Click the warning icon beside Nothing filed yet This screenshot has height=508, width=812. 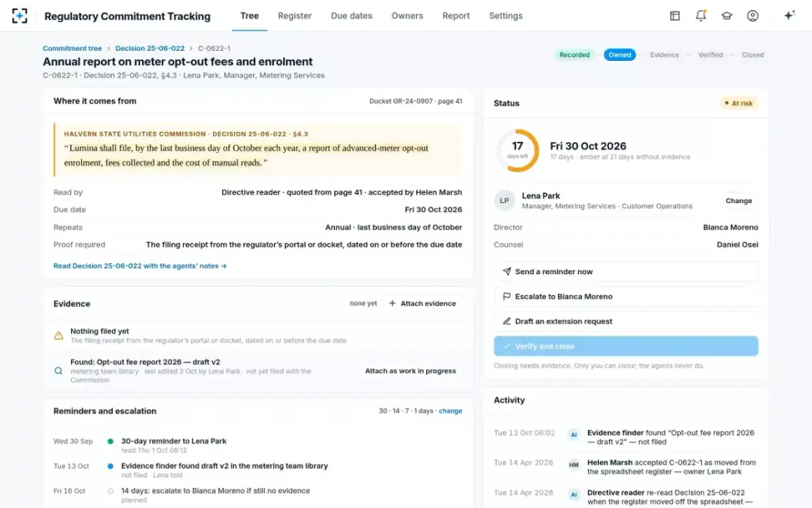point(59,335)
